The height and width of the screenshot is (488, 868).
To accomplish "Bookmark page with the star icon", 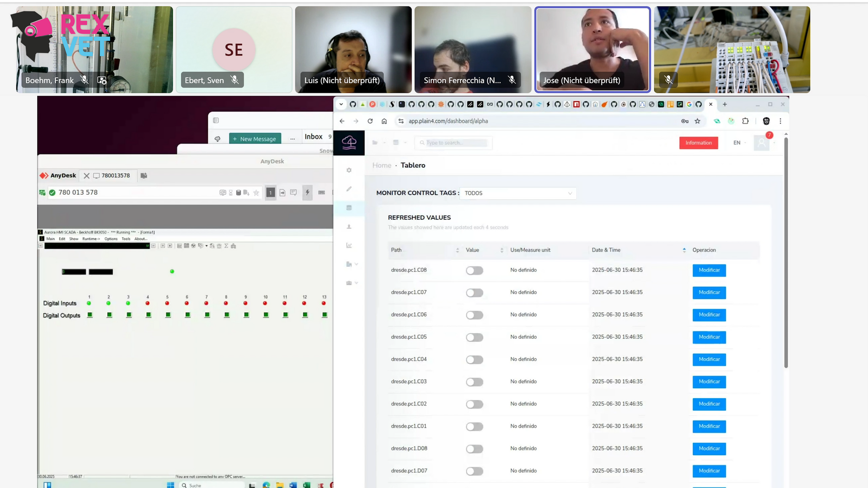I will coord(697,121).
